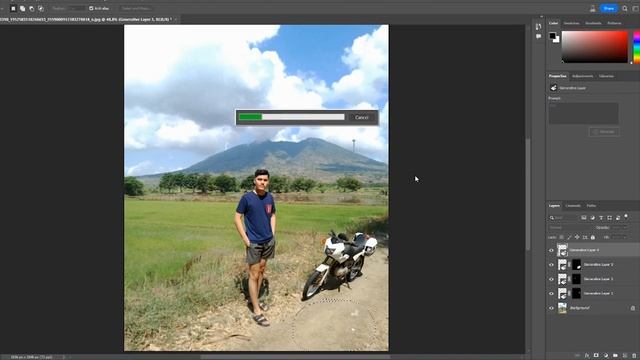Switch to the Color tab

(553, 23)
